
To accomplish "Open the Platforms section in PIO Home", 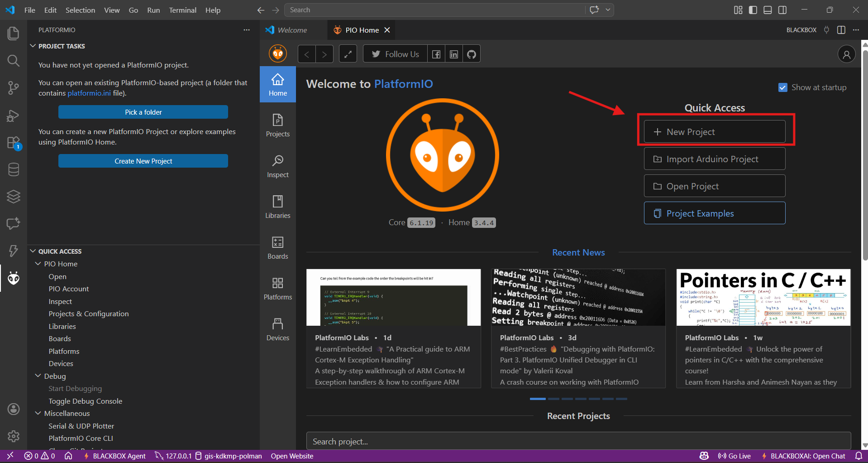I will click(278, 289).
